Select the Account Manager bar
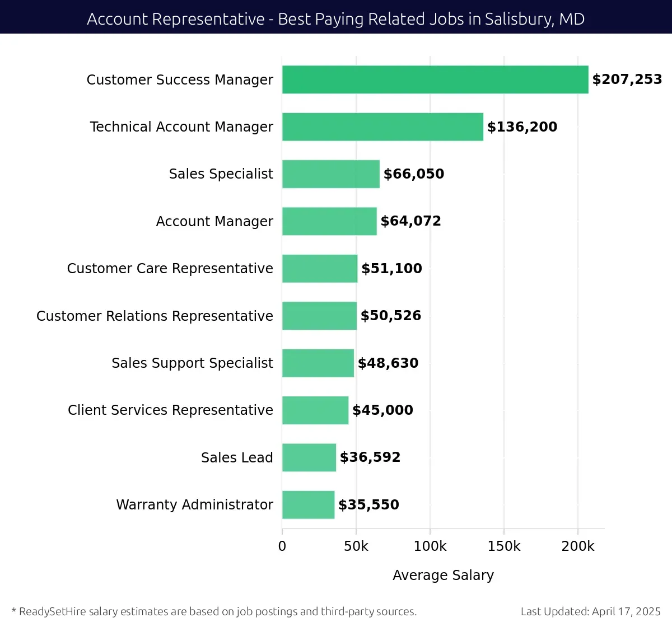Screen dimensions: 672x627 pos(329,221)
